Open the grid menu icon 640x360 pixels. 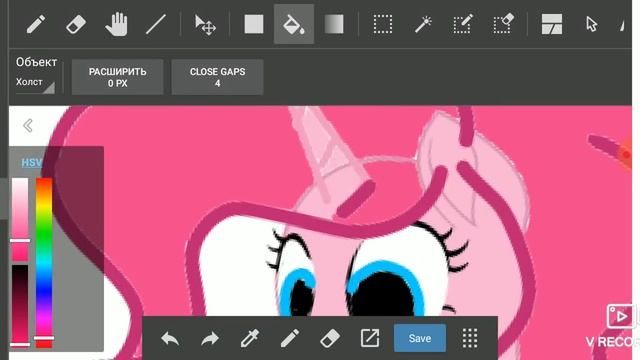(x=470, y=338)
